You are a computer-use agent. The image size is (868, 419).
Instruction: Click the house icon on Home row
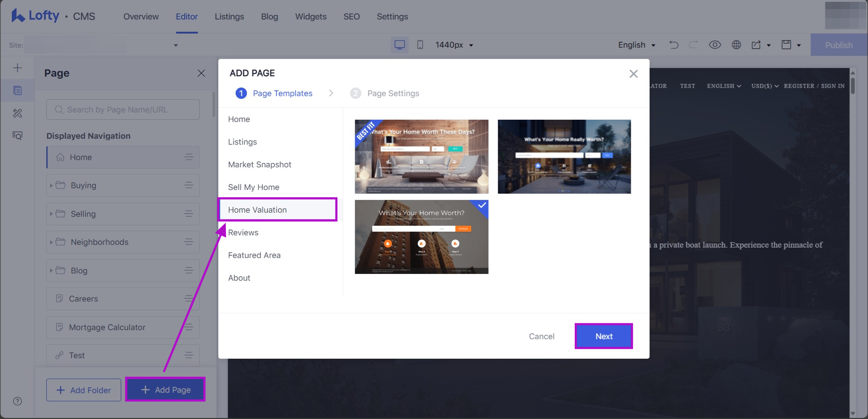60,157
